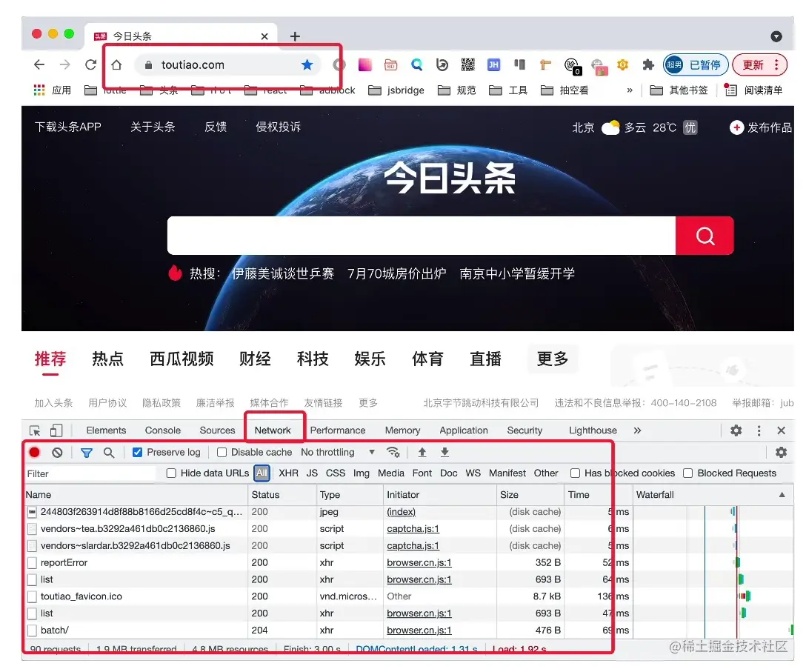806x672 pixels.
Task: Open the tab search dropdown arrow
Action: pos(776,36)
